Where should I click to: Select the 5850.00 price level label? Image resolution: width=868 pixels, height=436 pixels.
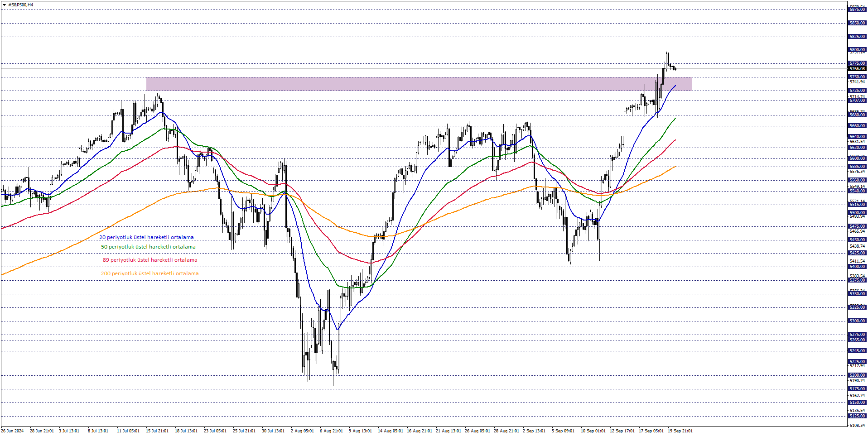pyautogui.click(x=857, y=23)
